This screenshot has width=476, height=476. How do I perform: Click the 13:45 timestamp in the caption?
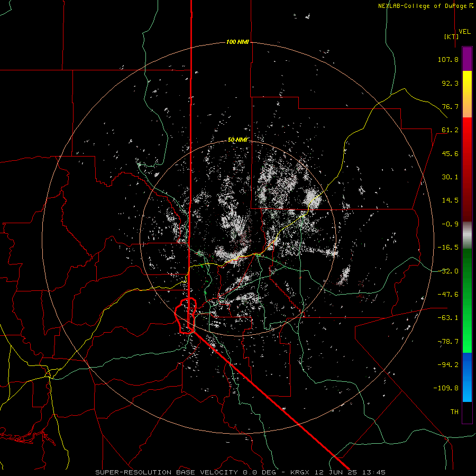point(374,472)
